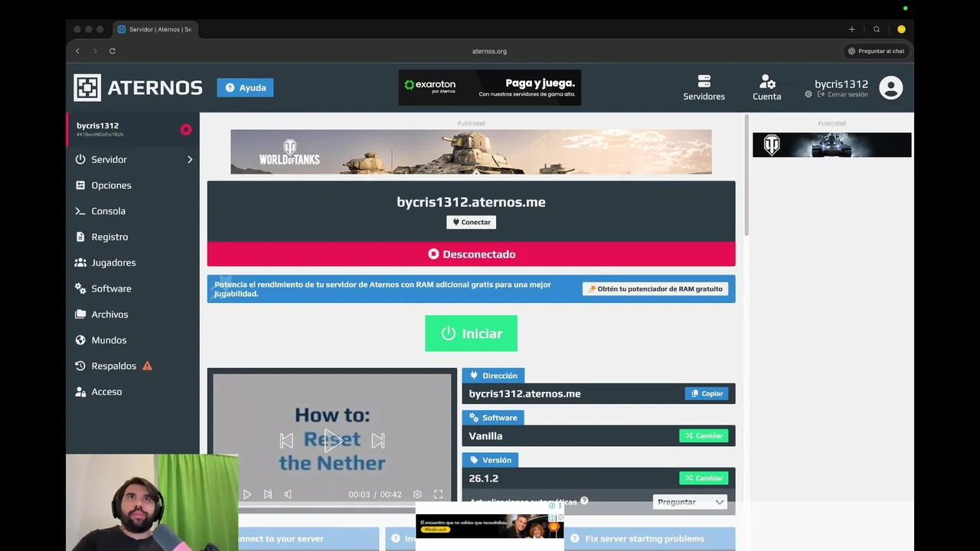Click the Preguntar al chat browser button
This screenshot has width=980, height=551.
[x=876, y=51]
